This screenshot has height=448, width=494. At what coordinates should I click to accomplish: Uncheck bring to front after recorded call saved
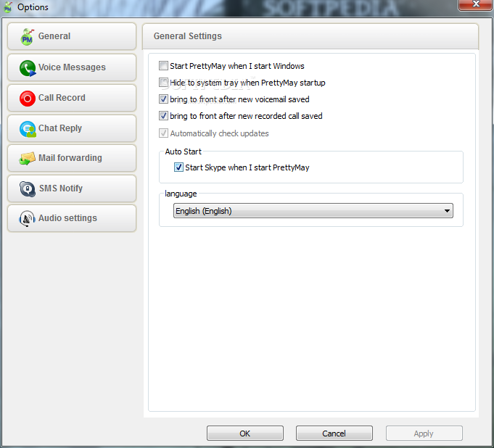coord(163,116)
